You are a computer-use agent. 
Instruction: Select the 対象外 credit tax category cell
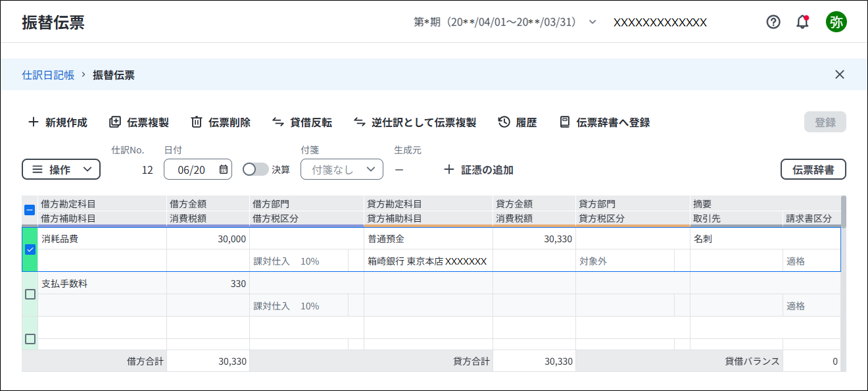pyautogui.click(x=625, y=261)
